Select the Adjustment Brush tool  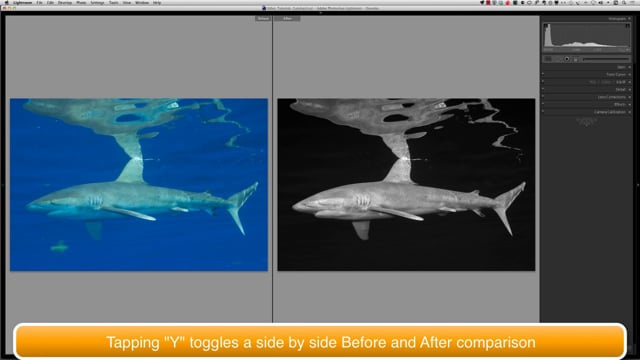click(606, 59)
